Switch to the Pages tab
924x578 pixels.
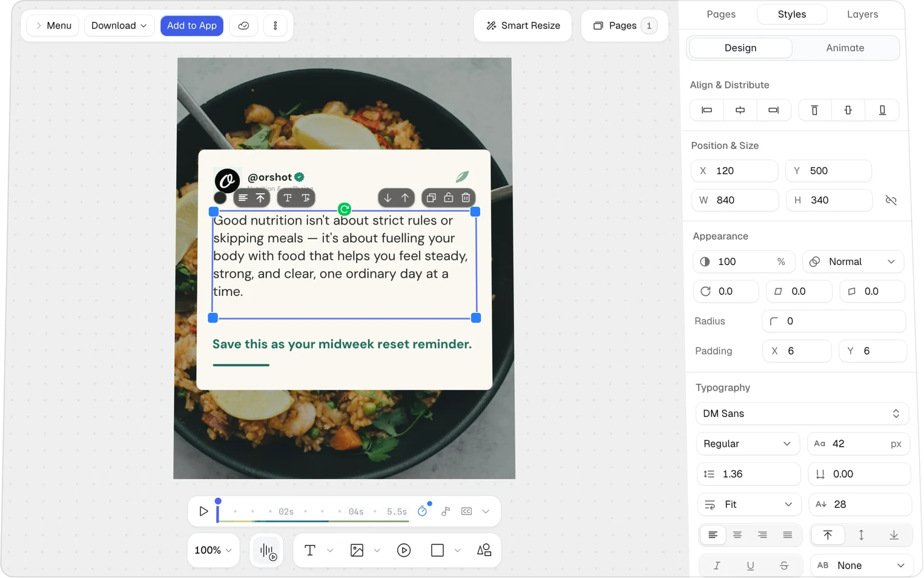[721, 14]
